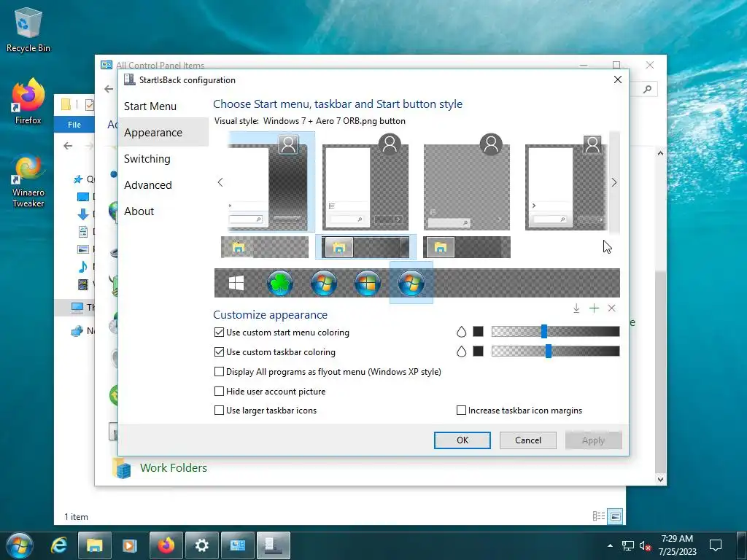Viewport: 747px width, 560px height.
Task: Select the Windows 10 flat start button style
Action: pos(236,283)
